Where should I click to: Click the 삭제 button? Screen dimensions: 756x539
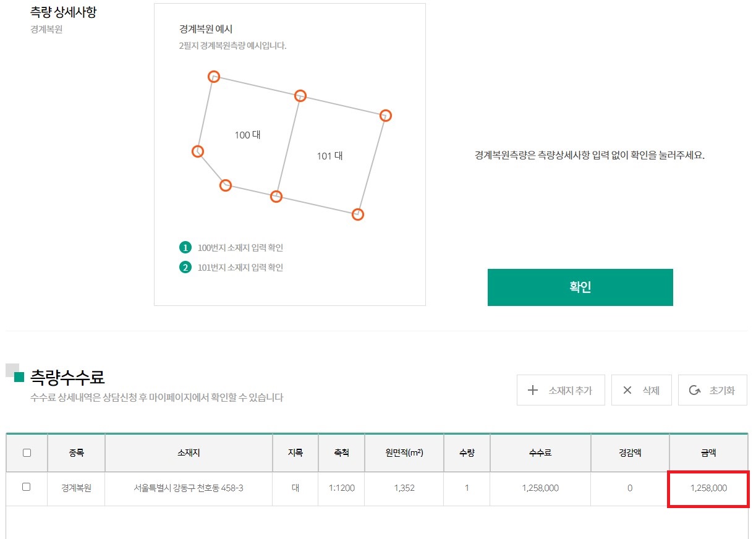641,390
